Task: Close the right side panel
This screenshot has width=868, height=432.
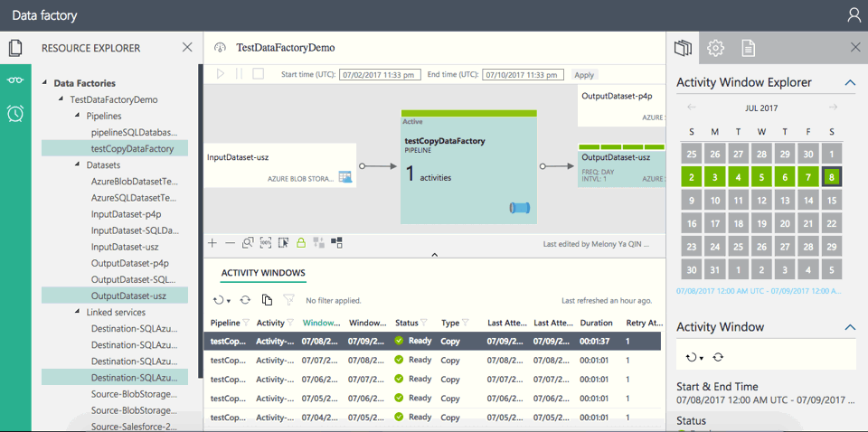Action: tap(854, 48)
